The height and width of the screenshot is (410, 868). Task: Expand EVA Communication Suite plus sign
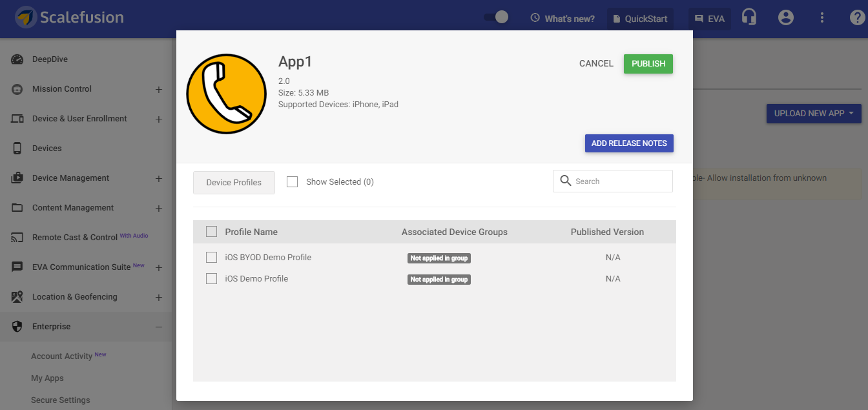pyautogui.click(x=159, y=268)
